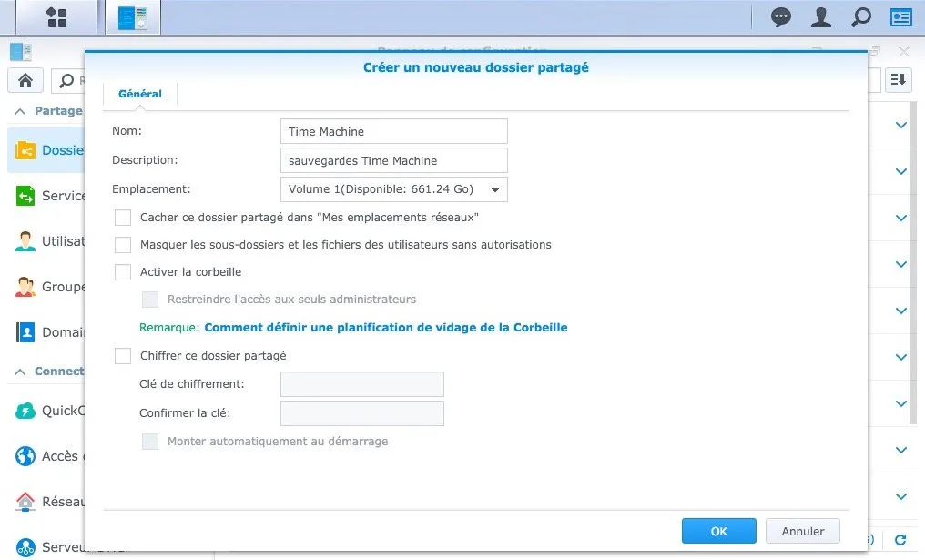Check "Monter automatiquement au démarrage"

pos(150,442)
